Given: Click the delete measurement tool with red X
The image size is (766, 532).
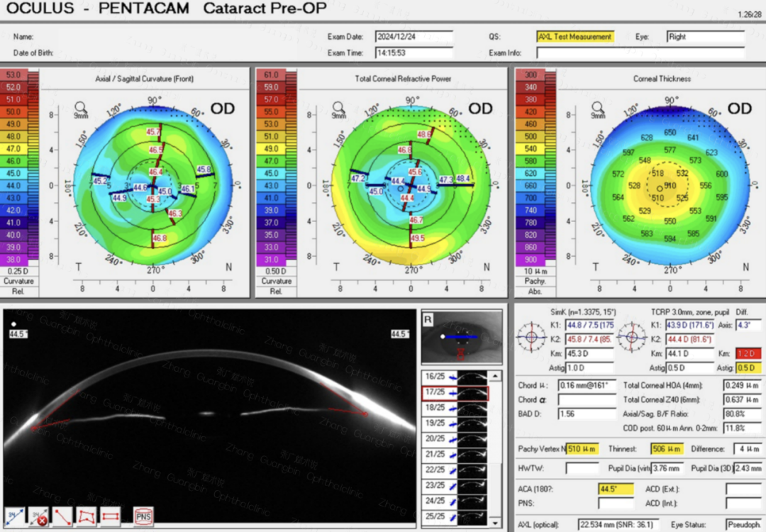Looking at the screenshot, I should 38,516.
